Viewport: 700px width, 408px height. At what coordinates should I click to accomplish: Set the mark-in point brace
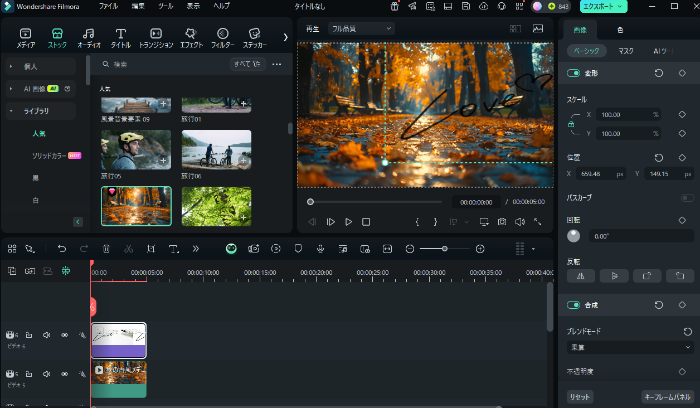click(x=417, y=222)
